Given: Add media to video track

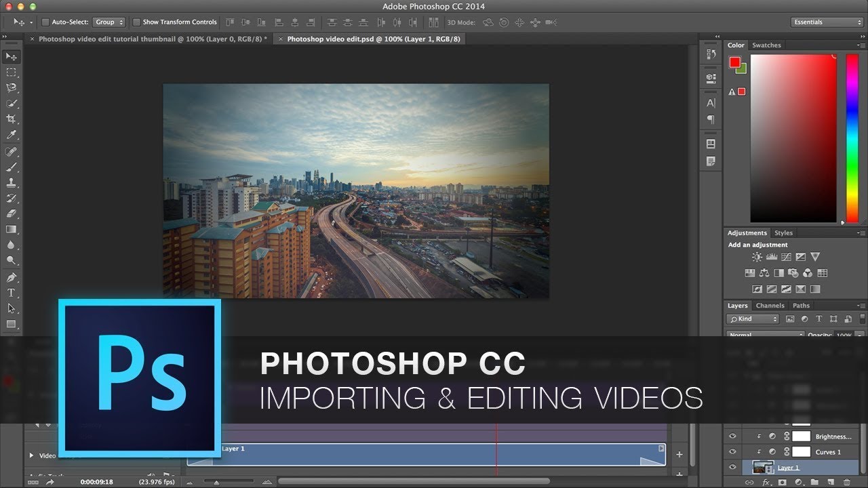Looking at the screenshot, I should 679,454.
